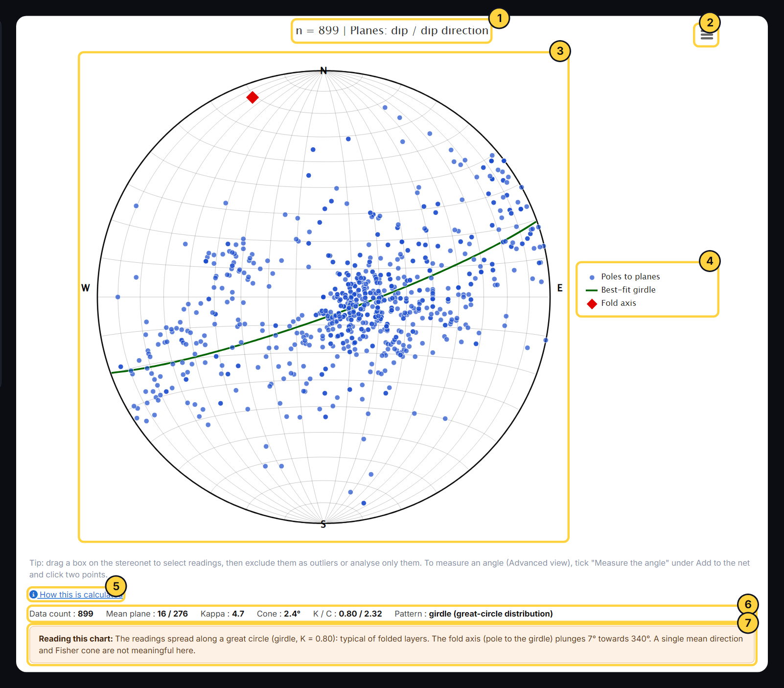Click the W compass label on stereonet
784x688 pixels.
tap(86, 288)
